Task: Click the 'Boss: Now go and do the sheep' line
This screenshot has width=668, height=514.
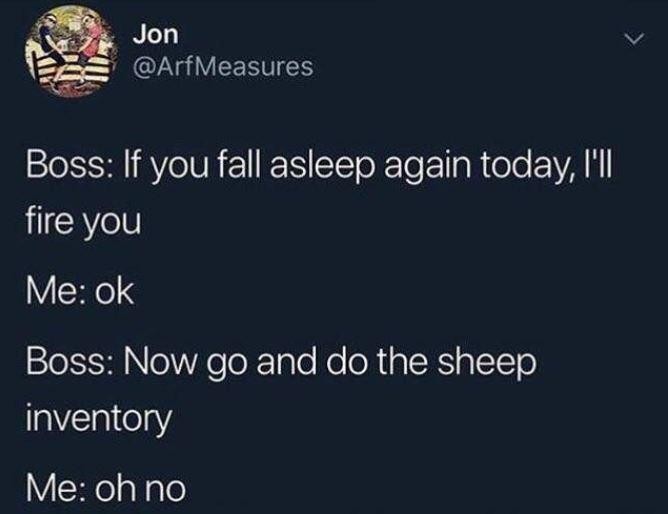Action: pos(281,363)
